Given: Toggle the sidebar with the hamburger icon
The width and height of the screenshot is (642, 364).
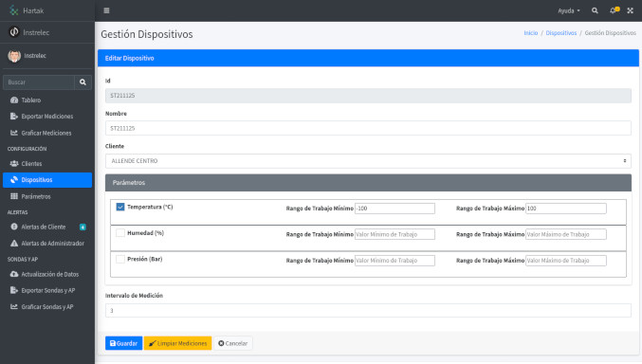Looking at the screenshot, I should [106, 10].
